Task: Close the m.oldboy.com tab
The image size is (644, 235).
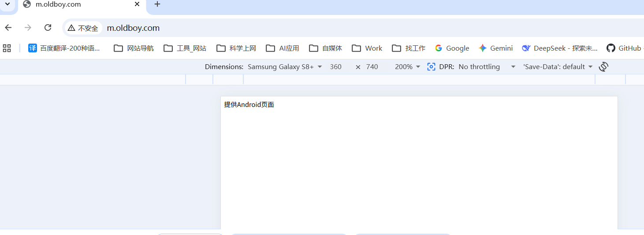Action: click(x=137, y=4)
